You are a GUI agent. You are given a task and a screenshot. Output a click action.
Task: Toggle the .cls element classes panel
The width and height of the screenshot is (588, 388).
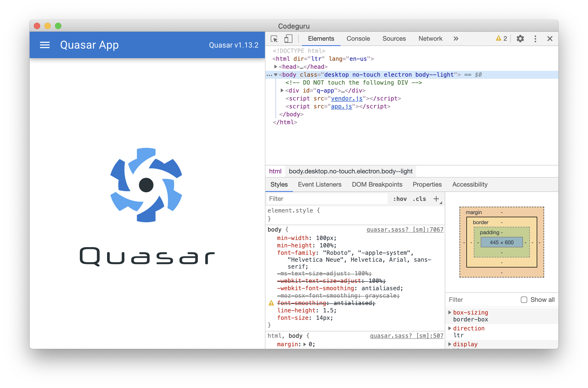419,199
